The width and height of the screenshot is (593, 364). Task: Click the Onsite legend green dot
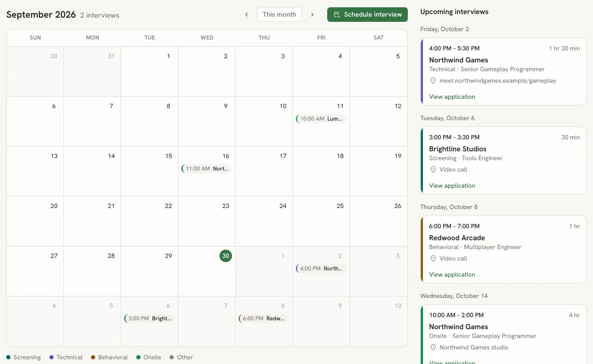point(138,357)
